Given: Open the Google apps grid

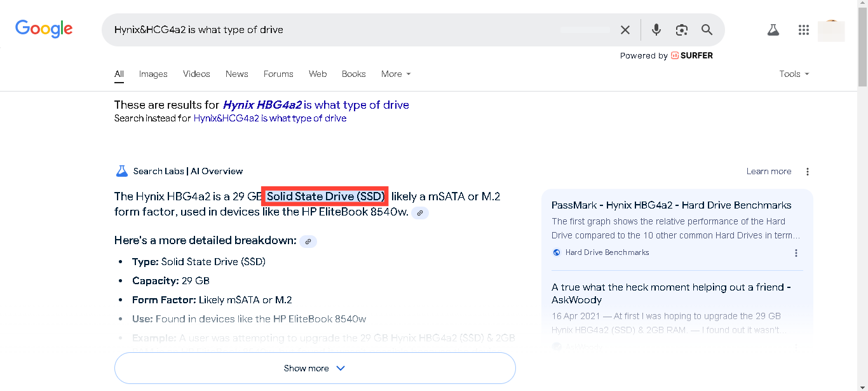Looking at the screenshot, I should (804, 30).
